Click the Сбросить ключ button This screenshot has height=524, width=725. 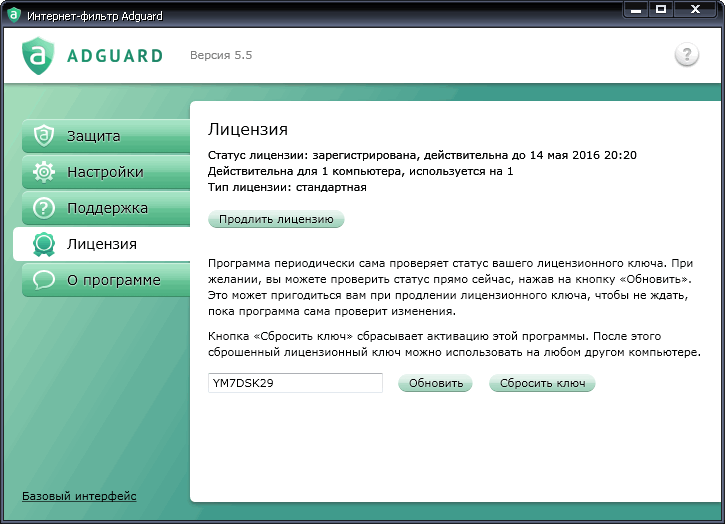pos(542,383)
